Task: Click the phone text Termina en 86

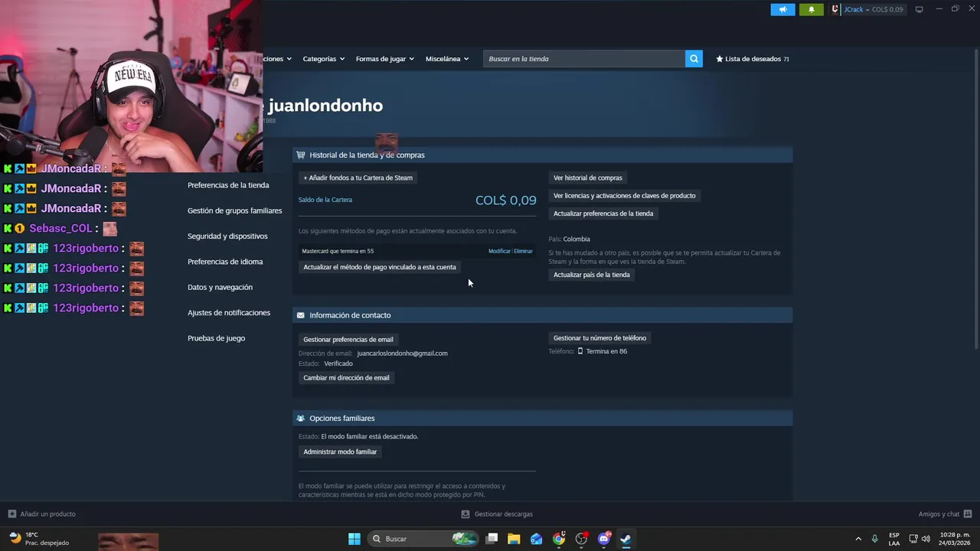Action: 606,351
